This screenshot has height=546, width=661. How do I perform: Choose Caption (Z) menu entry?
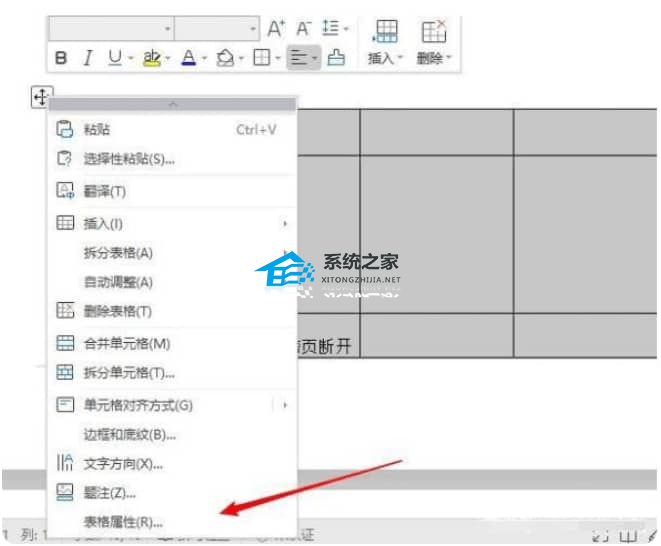point(173,493)
